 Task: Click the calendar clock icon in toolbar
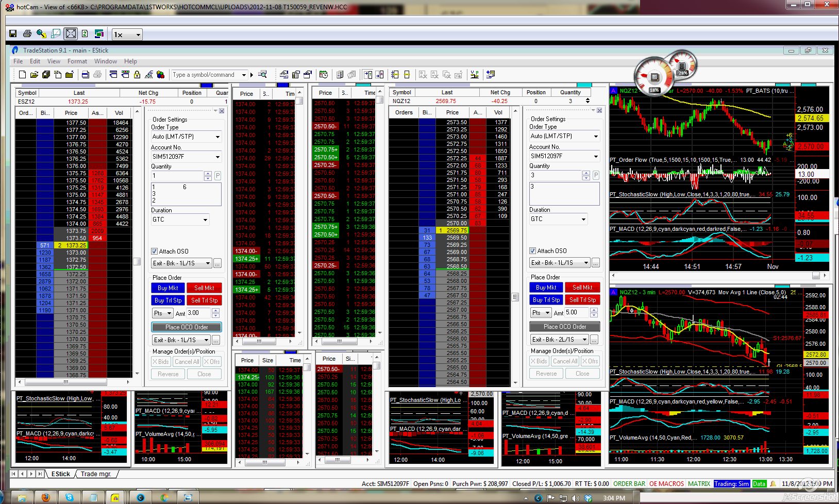coord(324,75)
